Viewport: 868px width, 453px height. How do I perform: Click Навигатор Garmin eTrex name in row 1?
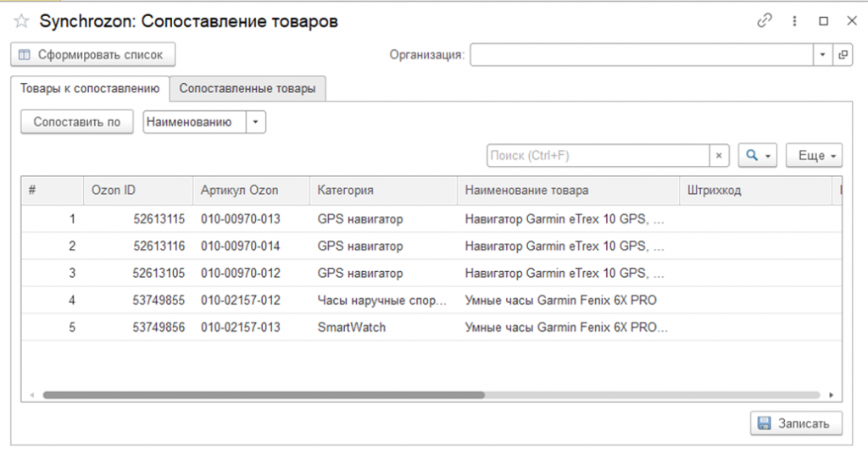[569, 219]
